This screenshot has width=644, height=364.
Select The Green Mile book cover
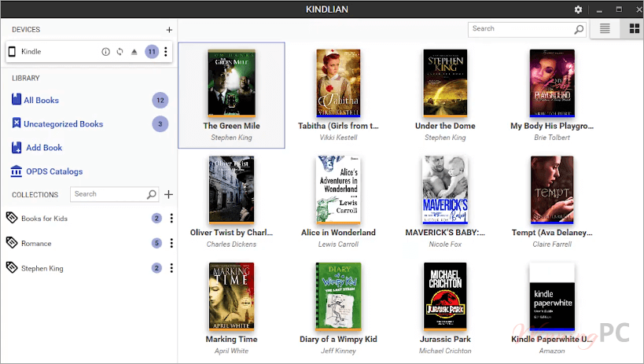click(x=232, y=83)
